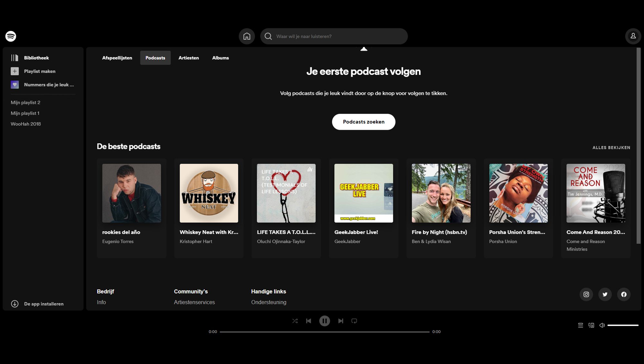Click Come and Reason Ministries text

586,245
